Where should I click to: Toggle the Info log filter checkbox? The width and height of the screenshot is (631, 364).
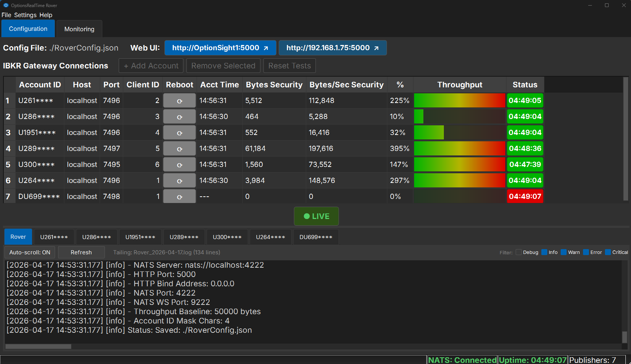[x=544, y=252]
